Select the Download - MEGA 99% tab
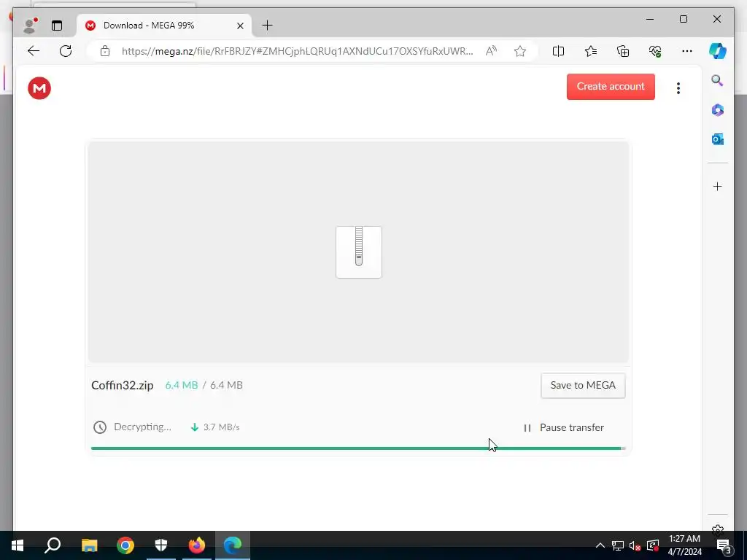This screenshot has width=747, height=560. pyautogui.click(x=164, y=26)
